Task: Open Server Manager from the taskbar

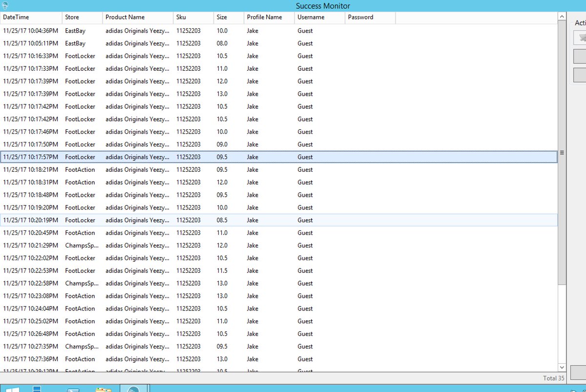Action: point(38,389)
